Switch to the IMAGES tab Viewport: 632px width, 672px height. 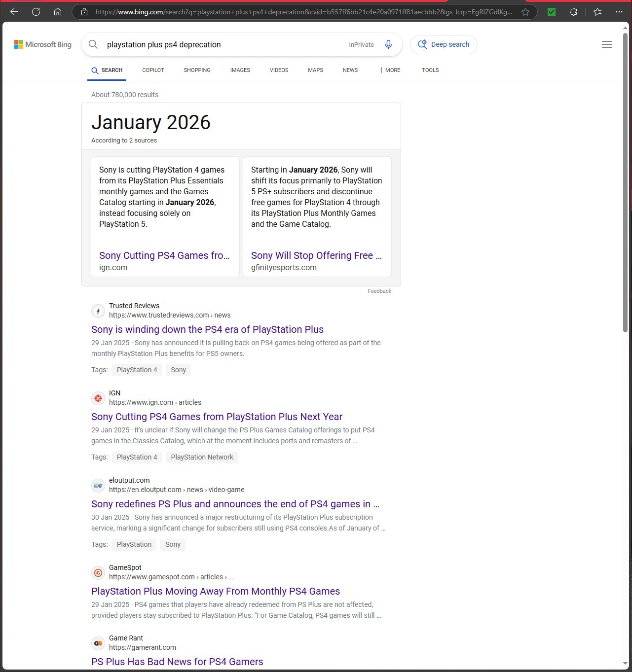click(x=240, y=70)
